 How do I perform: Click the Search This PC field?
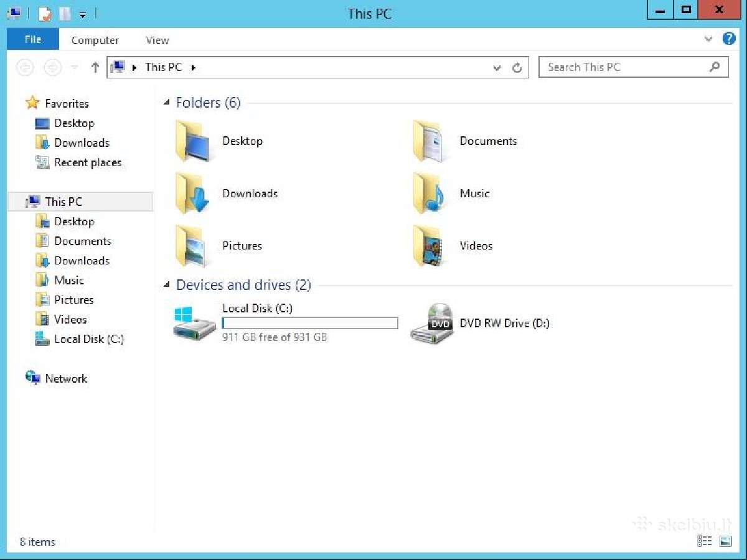click(634, 67)
